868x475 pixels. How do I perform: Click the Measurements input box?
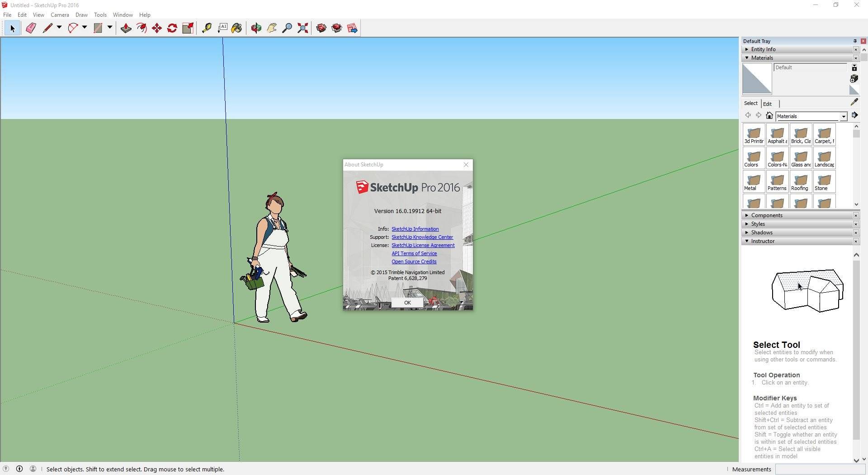tap(820, 469)
